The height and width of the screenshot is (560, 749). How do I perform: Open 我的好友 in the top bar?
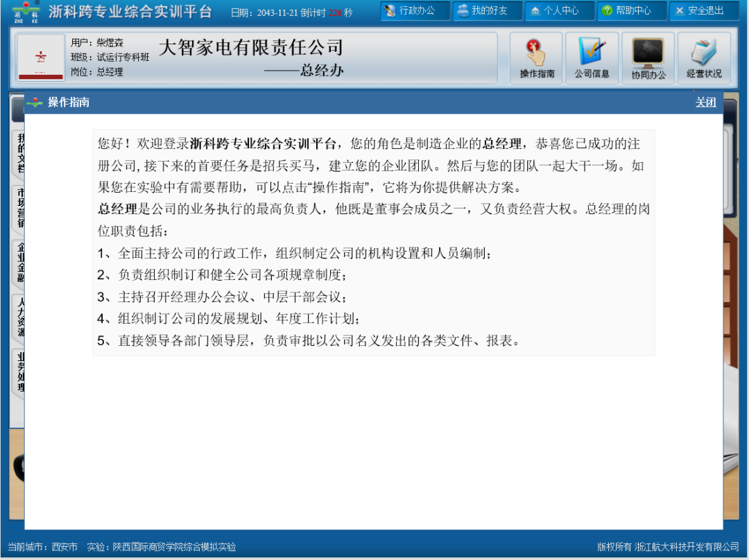pos(488,10)
